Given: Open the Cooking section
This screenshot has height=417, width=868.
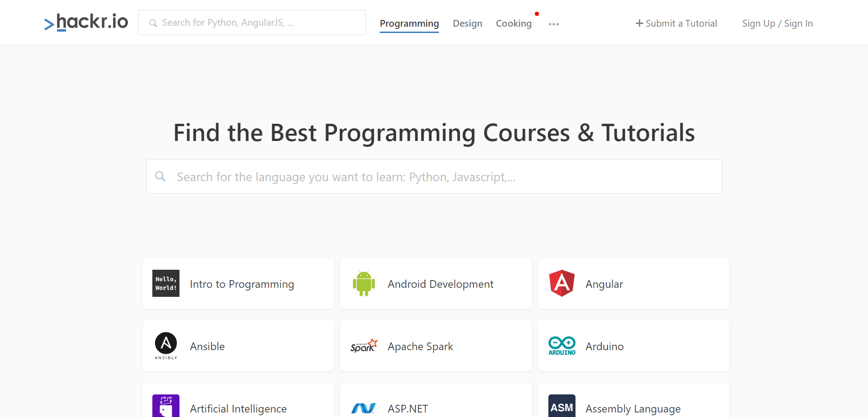Looking at the screenshot, I should pyautogui.click(x=514, y=23).
